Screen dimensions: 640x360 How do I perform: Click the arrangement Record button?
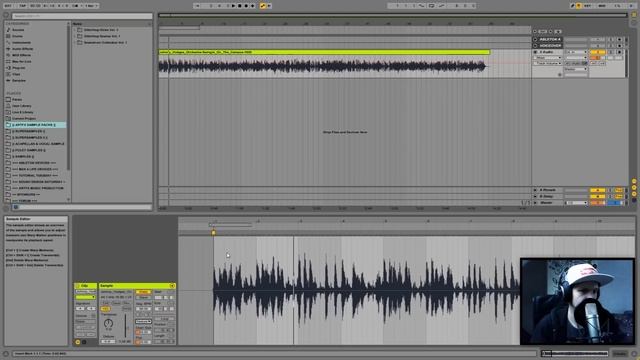(x=246, y=6)
